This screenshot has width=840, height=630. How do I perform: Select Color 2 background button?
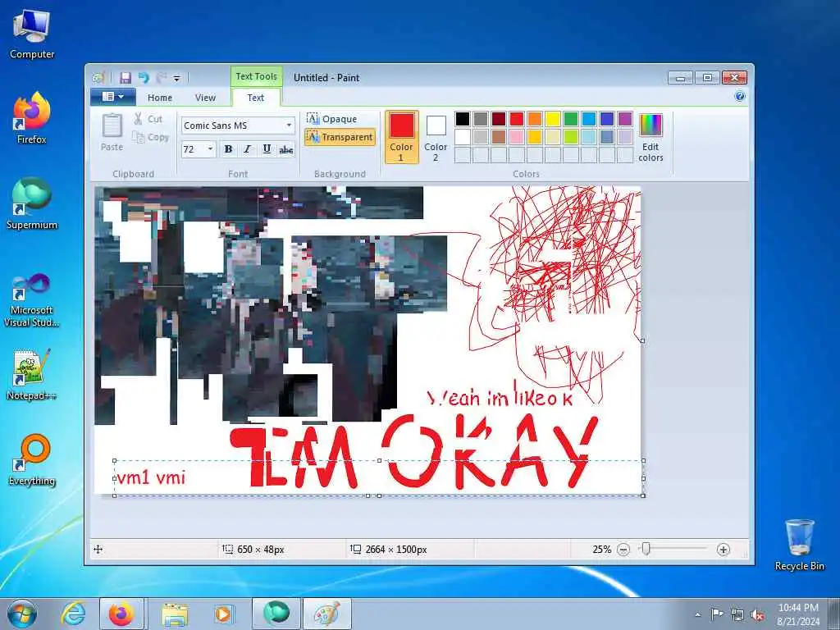click(x=436, y=137)
